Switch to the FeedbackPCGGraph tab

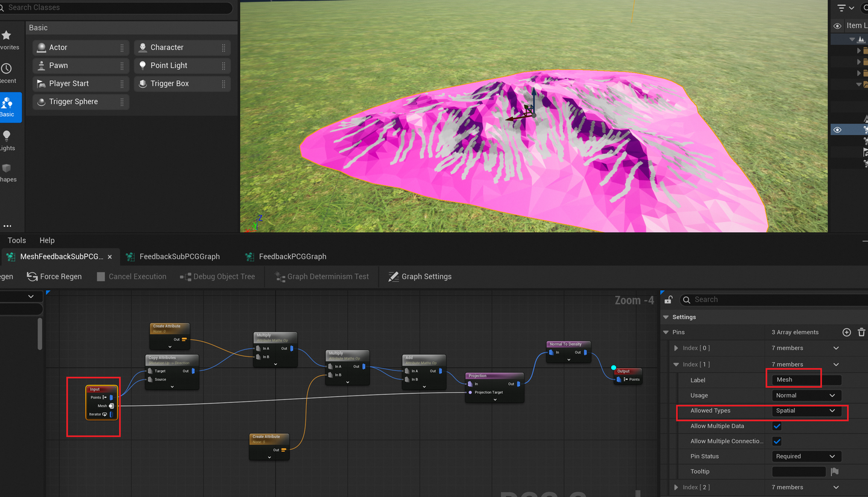(292, 256)
